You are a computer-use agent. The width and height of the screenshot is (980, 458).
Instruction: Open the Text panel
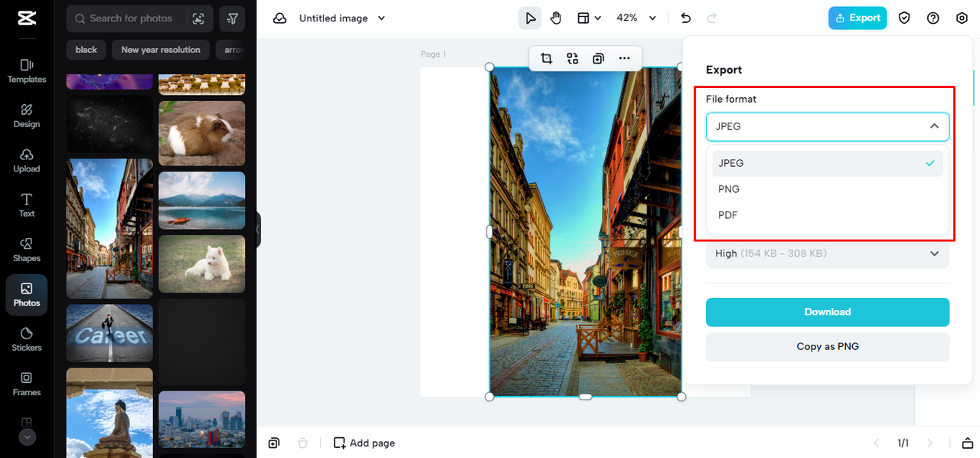pyautogui.click(x=27, y=205)
